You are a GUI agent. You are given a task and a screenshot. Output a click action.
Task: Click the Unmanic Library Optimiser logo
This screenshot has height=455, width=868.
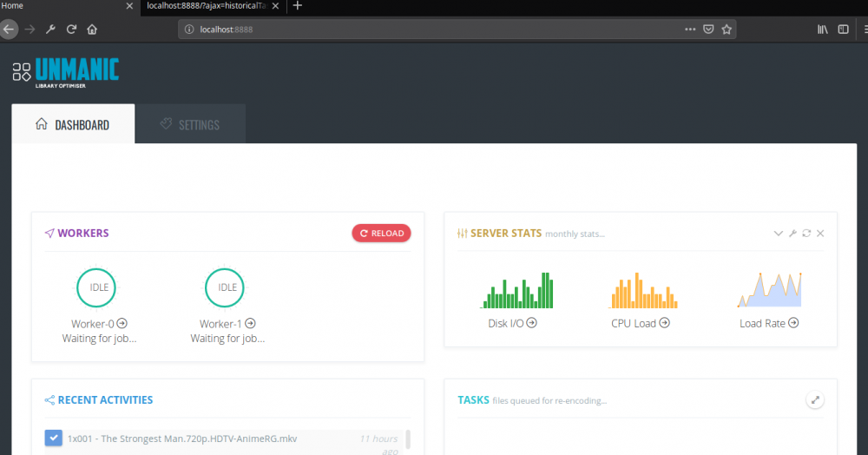66,73
